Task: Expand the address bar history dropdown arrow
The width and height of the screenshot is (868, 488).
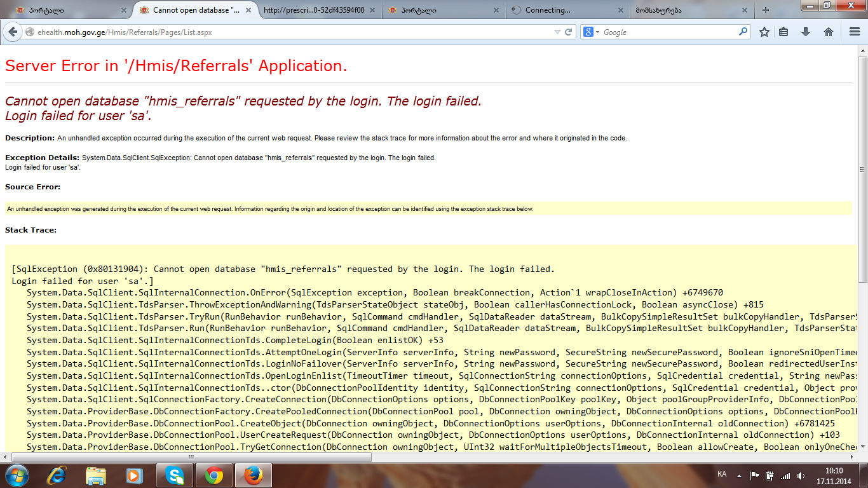Action: (x=557, y=32)
